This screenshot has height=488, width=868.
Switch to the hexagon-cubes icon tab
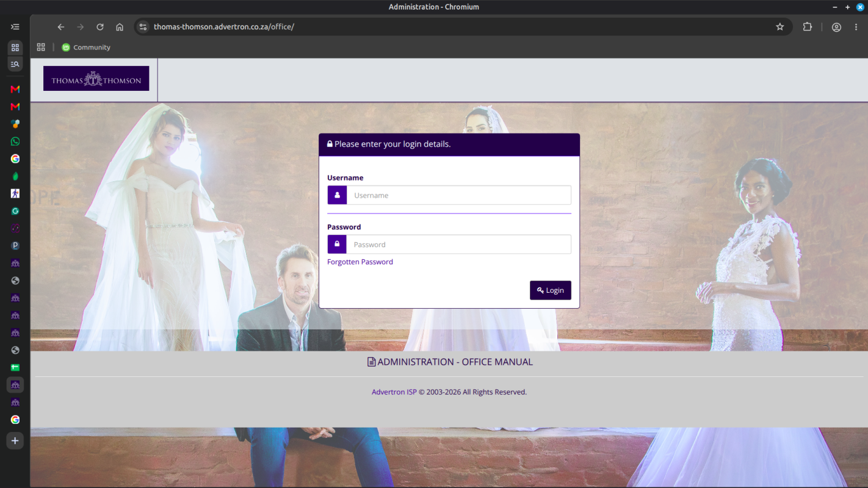15,124
